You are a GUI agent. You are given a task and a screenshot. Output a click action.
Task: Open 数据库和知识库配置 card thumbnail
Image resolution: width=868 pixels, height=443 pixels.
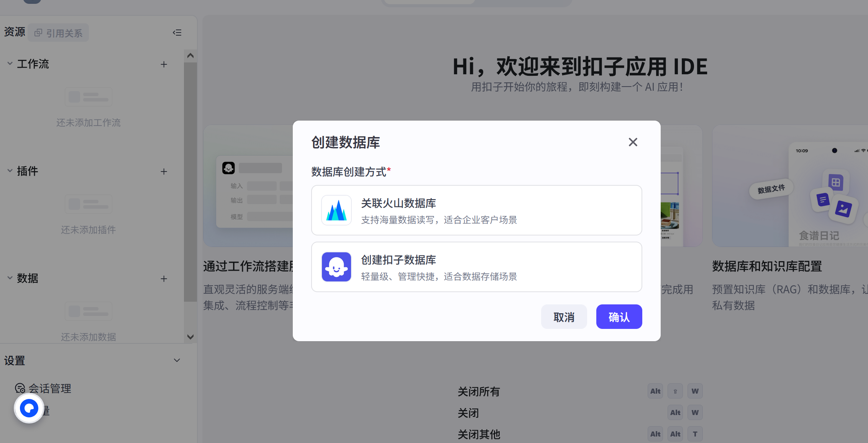pyautogui.click(x=790, y=186)
